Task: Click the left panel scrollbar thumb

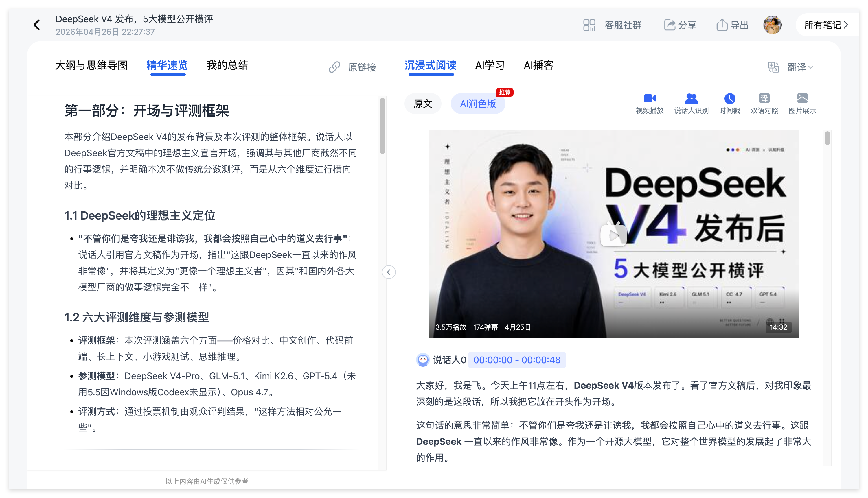Action: click(382, 126)
